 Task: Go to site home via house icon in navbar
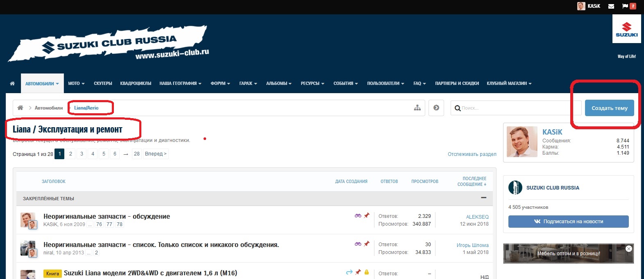coord(12,83)
